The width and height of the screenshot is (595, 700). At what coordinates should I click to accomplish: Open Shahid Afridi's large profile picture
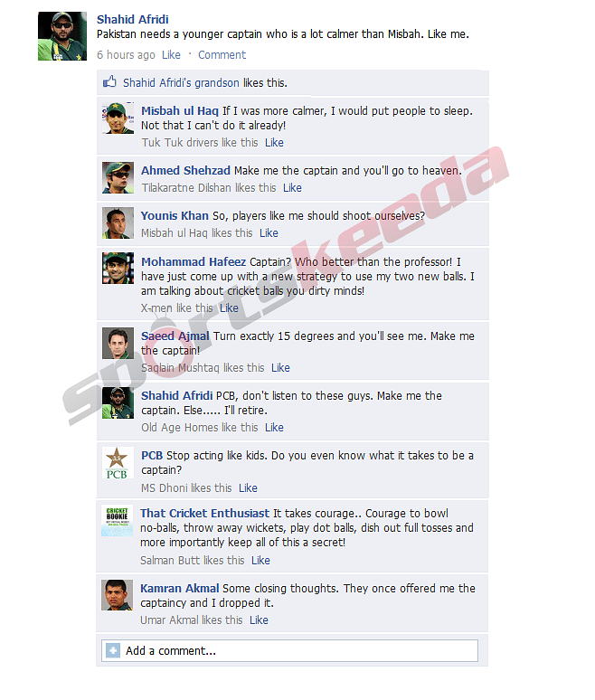click(62, 35)
